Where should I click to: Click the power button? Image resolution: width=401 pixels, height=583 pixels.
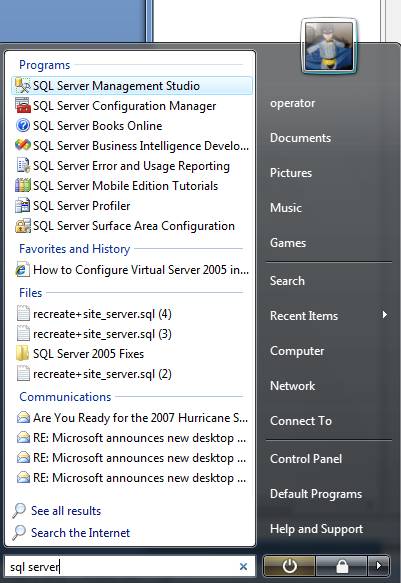pyautogui.click(x=289, y=566)
